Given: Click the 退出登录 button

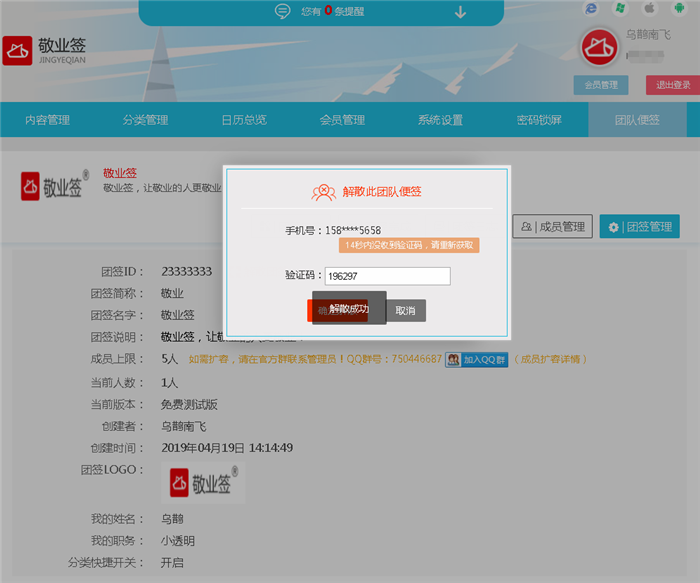Looking at the screenshot, I should pos(673,85).
